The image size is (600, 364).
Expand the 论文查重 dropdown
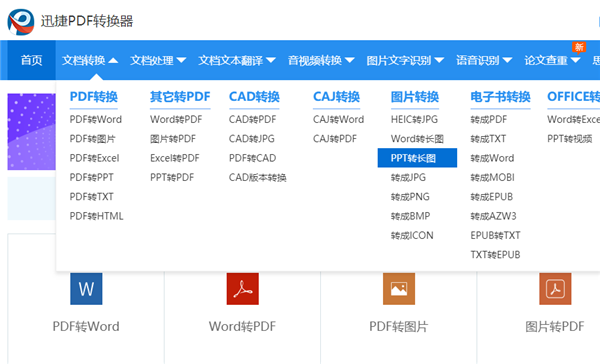552,60
